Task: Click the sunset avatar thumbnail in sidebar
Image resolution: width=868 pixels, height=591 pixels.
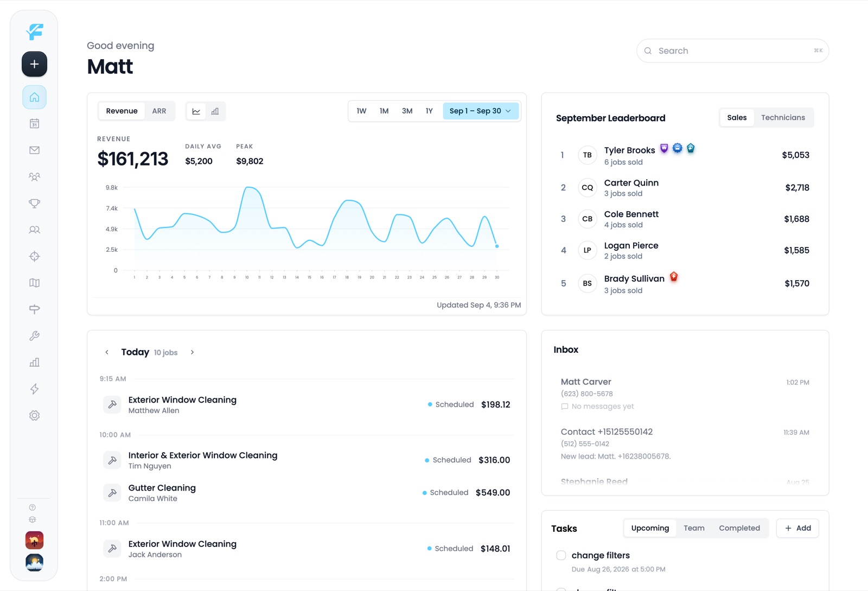Action: [34, 540]
